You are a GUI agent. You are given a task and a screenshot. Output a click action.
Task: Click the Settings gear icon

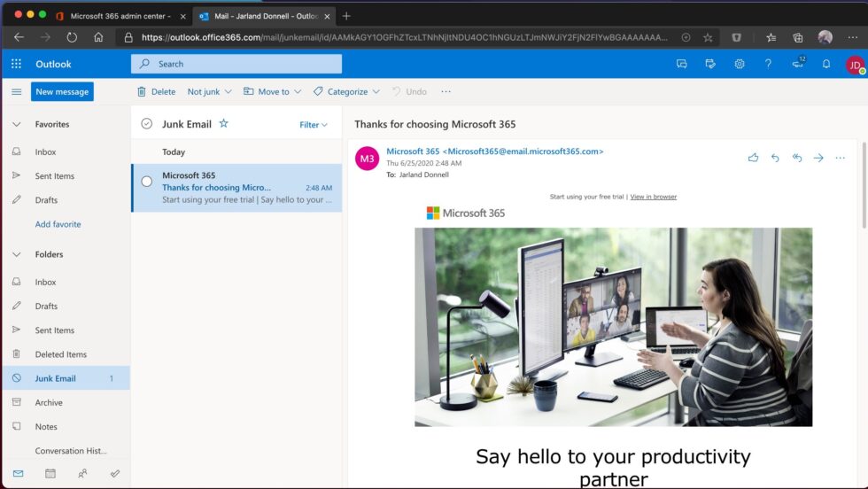739,64
